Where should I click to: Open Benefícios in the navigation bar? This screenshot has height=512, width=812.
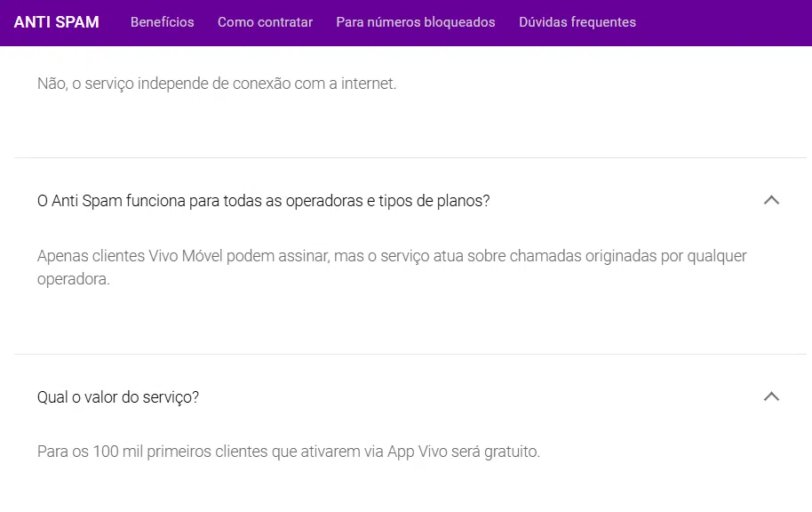[x=162, y=22]
